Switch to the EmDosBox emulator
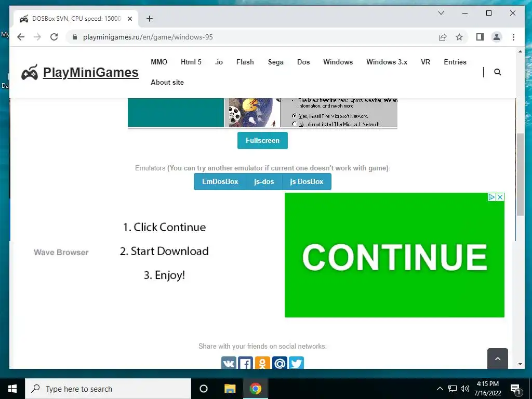This screenshot has height=399, width=532. 220,181
